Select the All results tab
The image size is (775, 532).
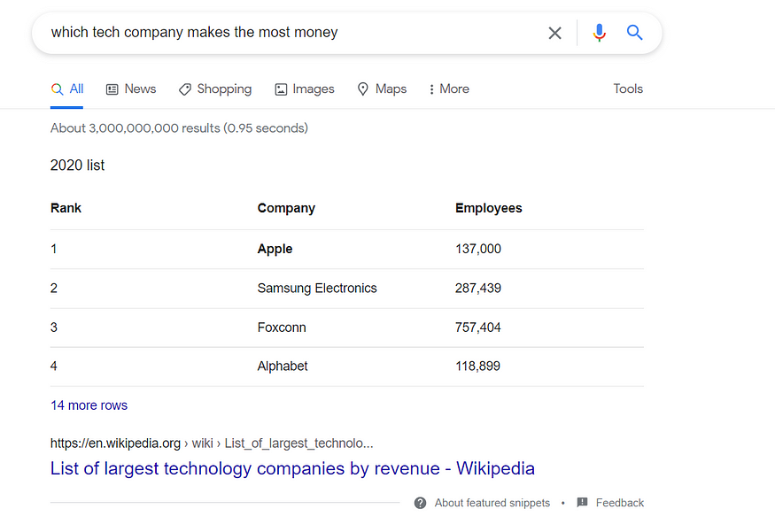coord(67,89)
